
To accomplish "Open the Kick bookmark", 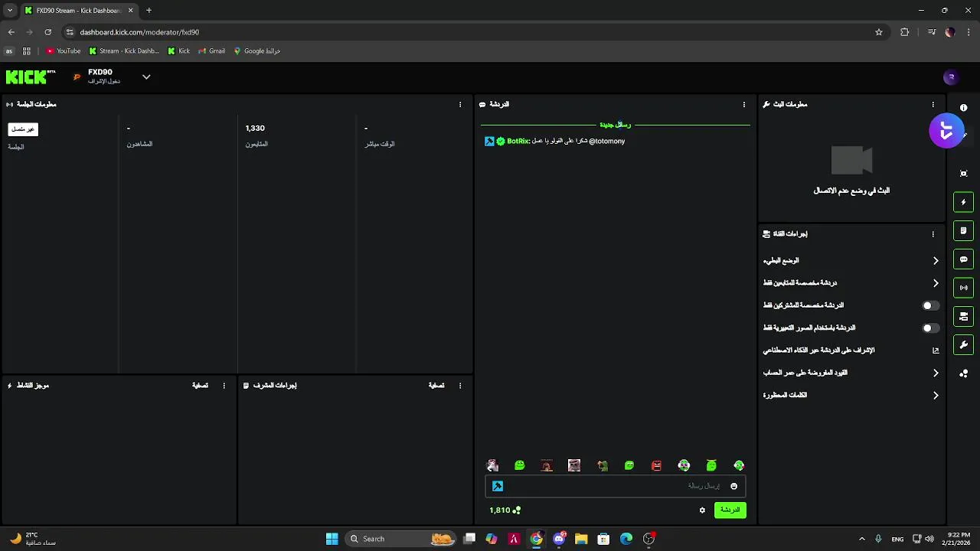I will (179, 51).
